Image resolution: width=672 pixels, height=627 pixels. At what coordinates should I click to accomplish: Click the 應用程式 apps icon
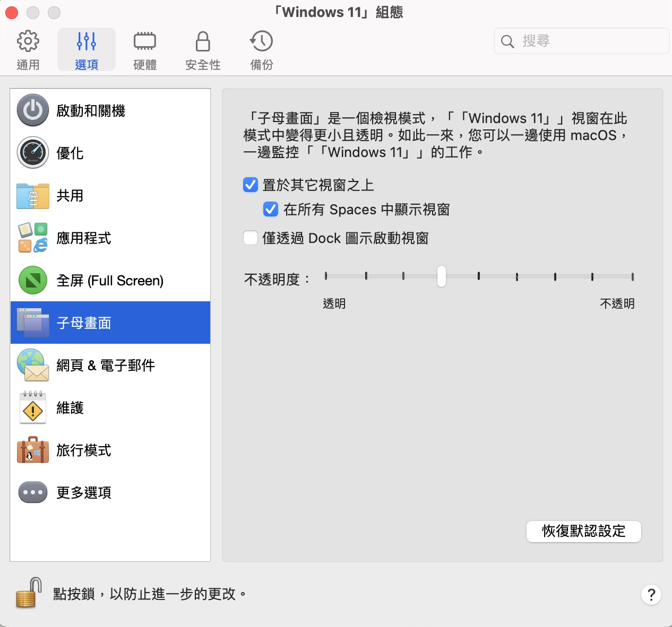33,238
